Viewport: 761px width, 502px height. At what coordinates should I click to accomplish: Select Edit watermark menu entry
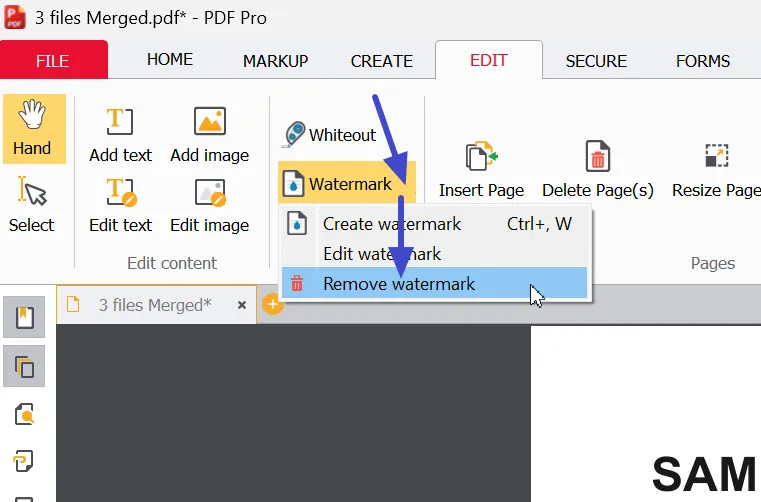434,253
